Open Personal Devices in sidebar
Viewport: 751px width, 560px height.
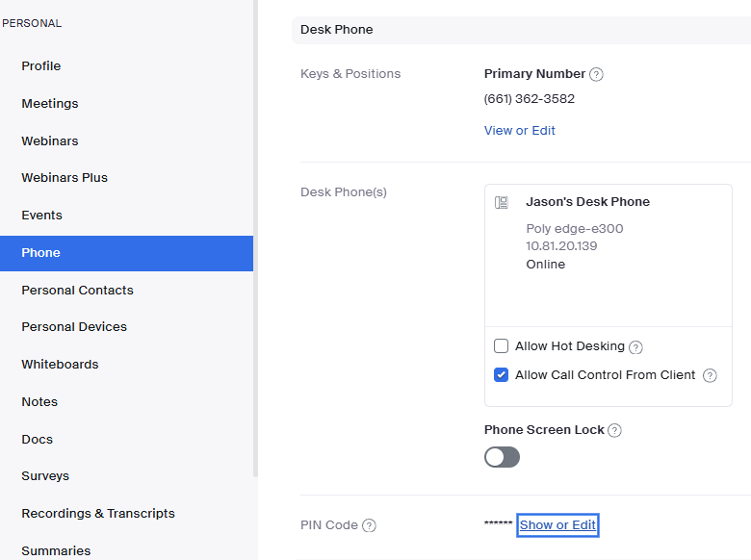tap(74, 327)
